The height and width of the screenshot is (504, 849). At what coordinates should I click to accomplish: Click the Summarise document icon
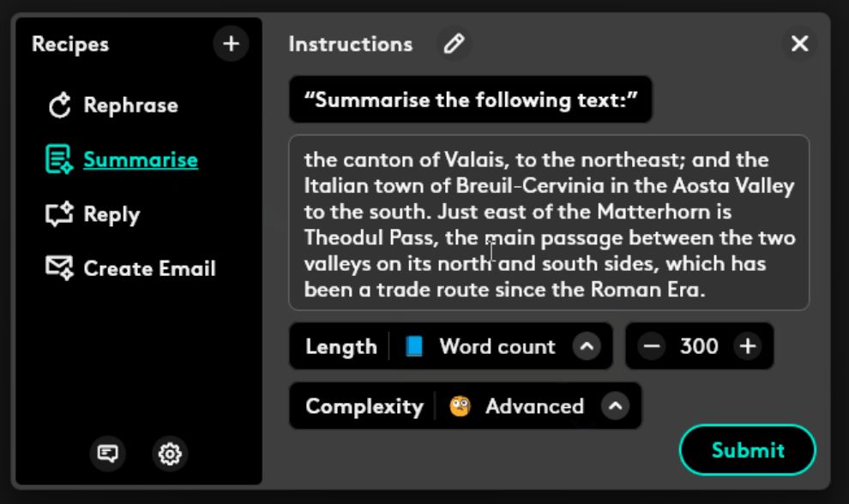59,159
